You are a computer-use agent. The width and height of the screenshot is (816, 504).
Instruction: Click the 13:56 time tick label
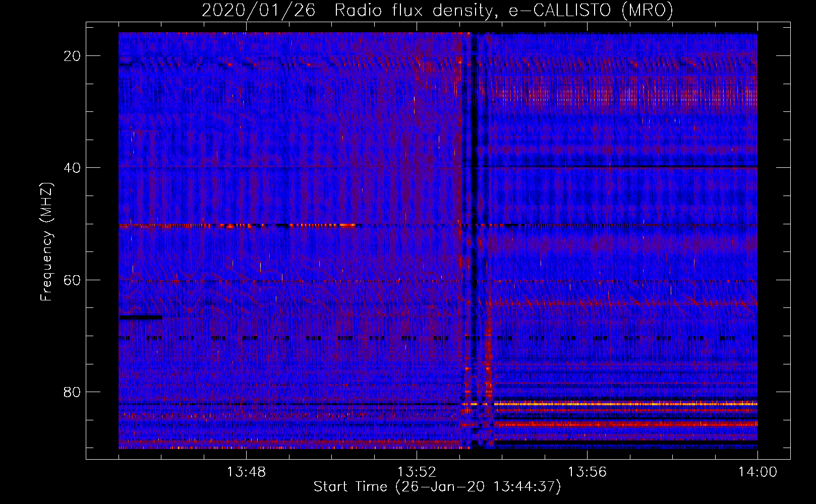[587, 472]
